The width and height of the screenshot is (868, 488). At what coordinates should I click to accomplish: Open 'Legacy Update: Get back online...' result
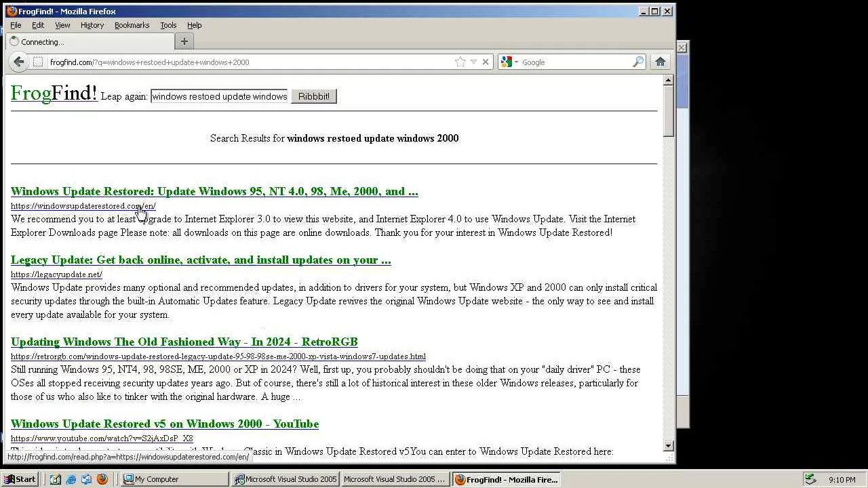[x=201, y=260]
